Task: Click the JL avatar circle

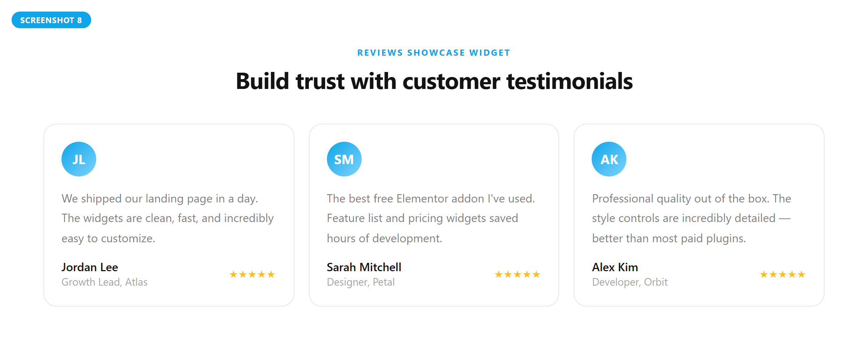Action: tap(79, 159)
